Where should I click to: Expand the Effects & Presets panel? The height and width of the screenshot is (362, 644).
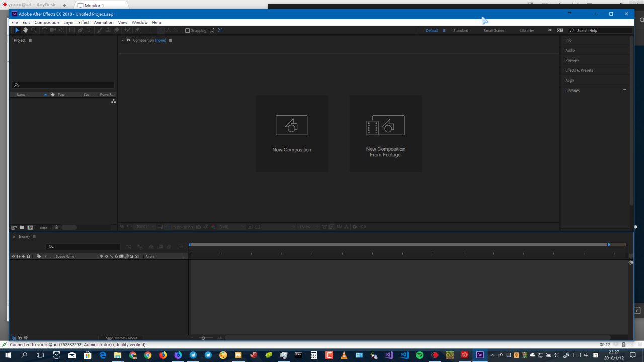pyautogui.click(x=579, y=70)
